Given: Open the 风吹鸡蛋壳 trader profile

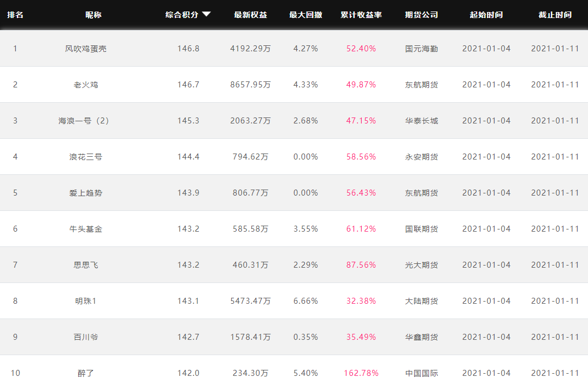Looking at the screenshot, I should 86,49.
